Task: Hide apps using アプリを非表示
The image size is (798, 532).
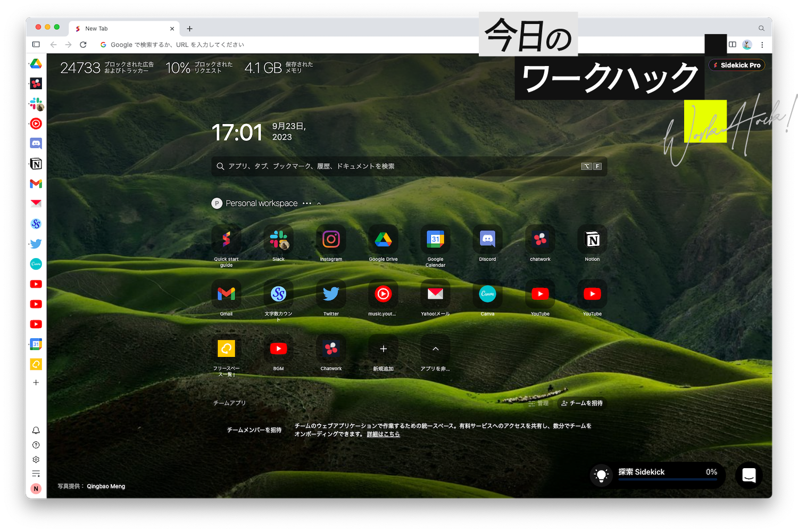Action: (435, 348)
